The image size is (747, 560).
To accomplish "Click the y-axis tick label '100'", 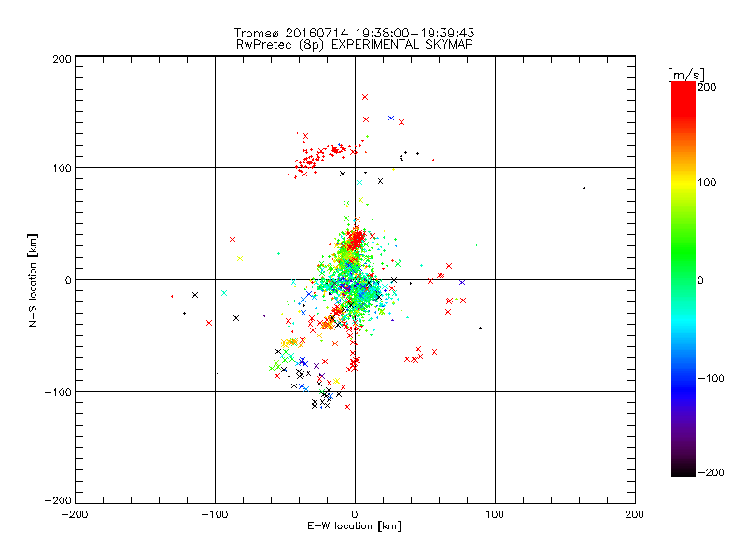I will 63,168.
